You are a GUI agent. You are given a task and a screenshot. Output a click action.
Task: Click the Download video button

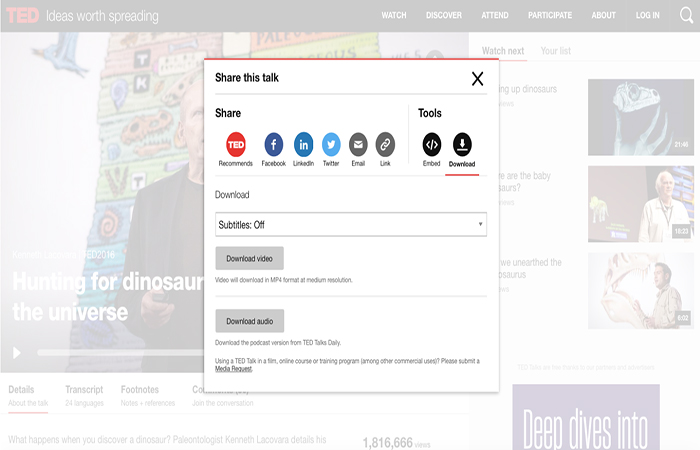tap(250, 258)
